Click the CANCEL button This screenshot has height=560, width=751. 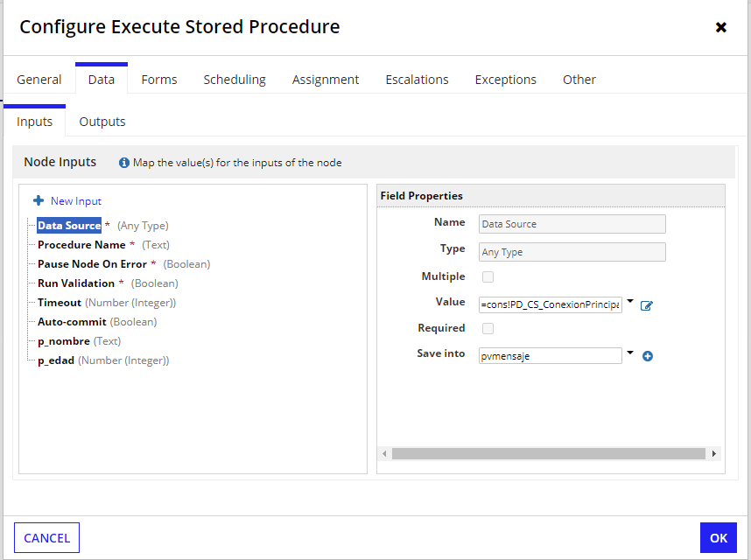click(47, 538)
